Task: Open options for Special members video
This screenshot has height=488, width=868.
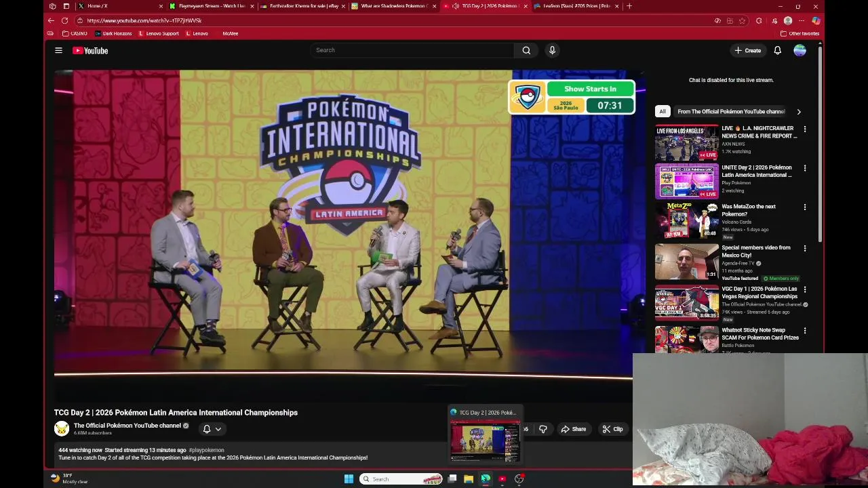Action: tap(805, 249)
